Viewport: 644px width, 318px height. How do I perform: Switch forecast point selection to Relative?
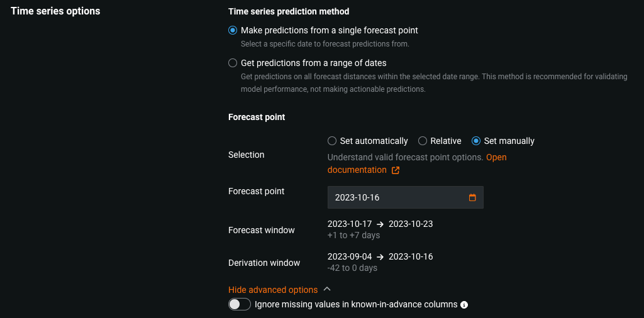423,141
